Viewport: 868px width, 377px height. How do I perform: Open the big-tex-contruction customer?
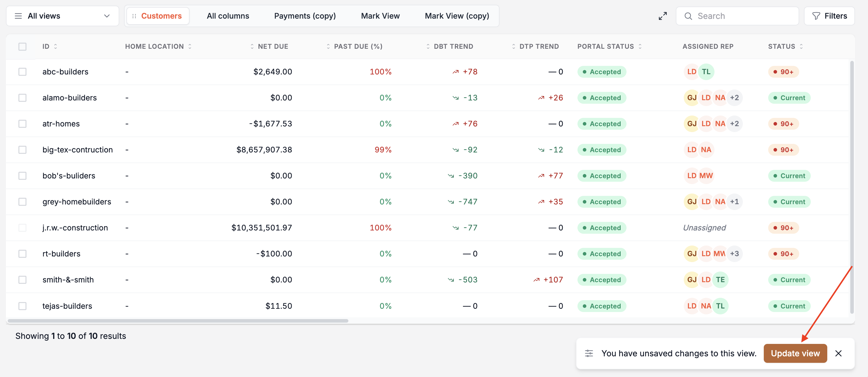(77, 150)
